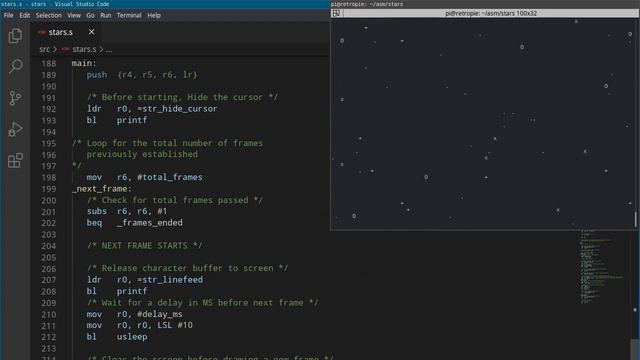This screenshot has height=360, width=640.
Task: Open the Terminal menu
Action: (x=129, y=16)
